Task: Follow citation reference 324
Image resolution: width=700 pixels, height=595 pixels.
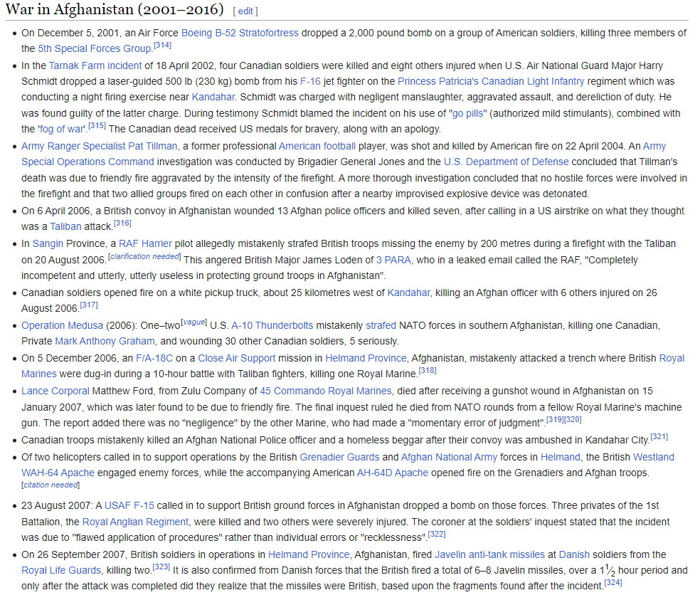Action: click(613, 582)
